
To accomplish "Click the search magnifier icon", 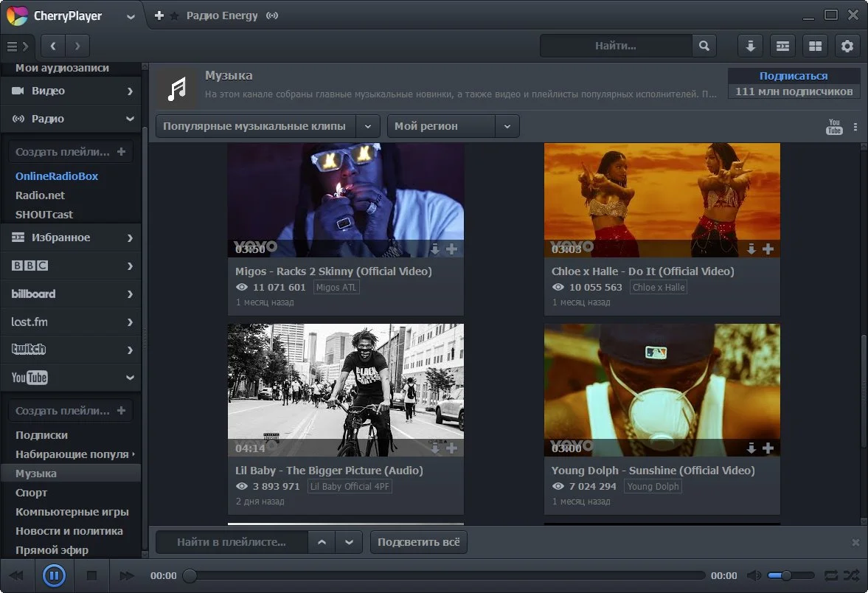I will [704, 46].
